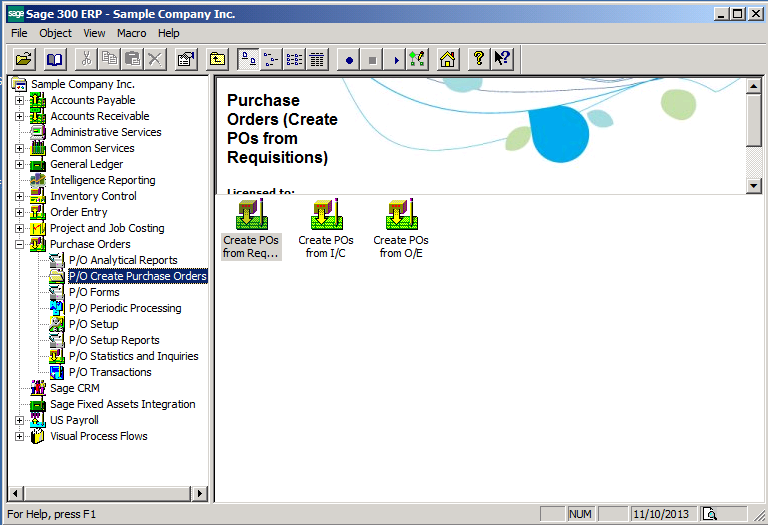The image size is (768, 525).
Task: Select P/O Periodic Processing folder
Action: click(x=125, y=308)
